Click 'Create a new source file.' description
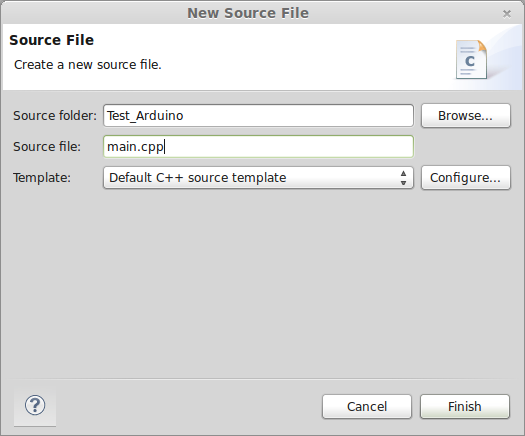Viewport: 525px width, 436px height. click(88, 65)
